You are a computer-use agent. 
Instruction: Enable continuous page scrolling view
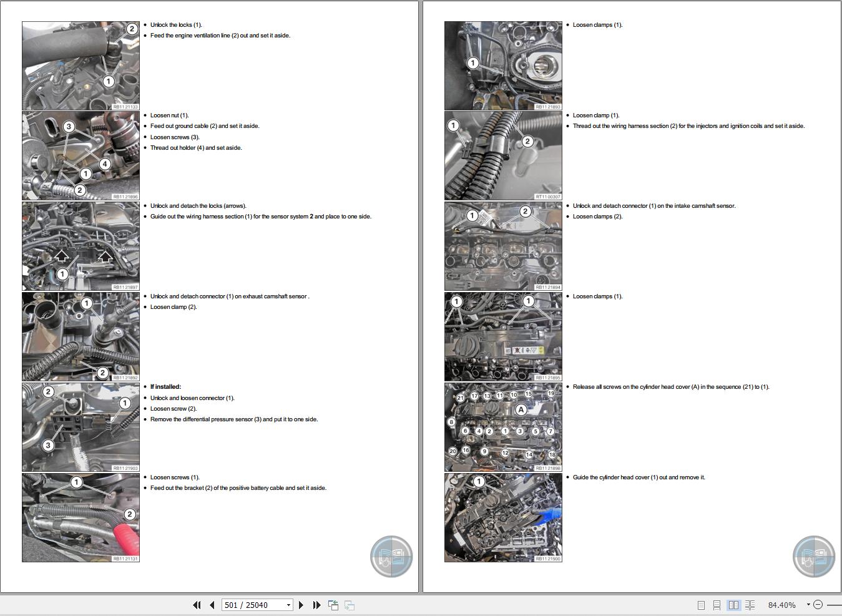(717, 605)
